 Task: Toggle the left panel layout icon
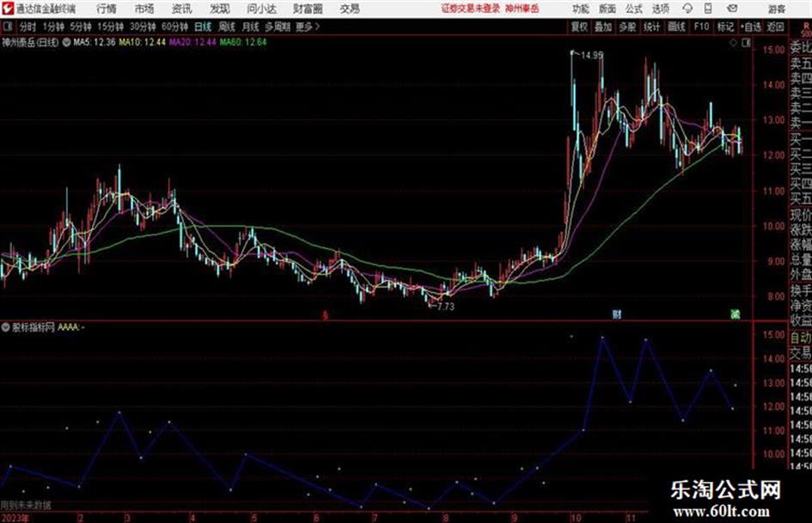tap(7, 27)
